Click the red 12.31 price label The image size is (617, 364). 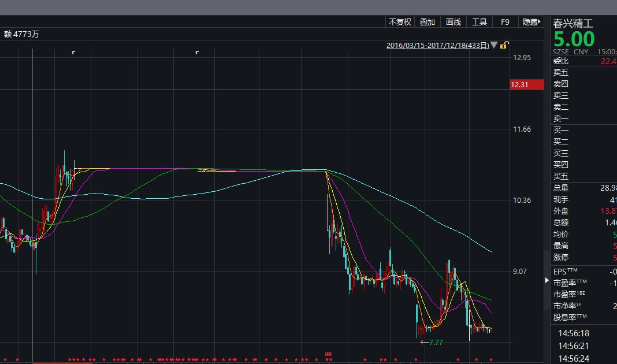(527, 85)
